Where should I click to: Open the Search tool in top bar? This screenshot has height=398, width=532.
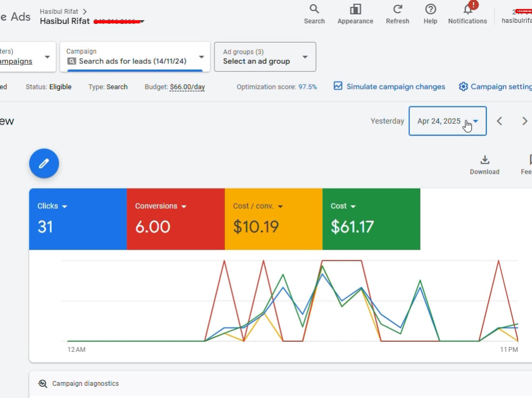[x=314, y=14]
